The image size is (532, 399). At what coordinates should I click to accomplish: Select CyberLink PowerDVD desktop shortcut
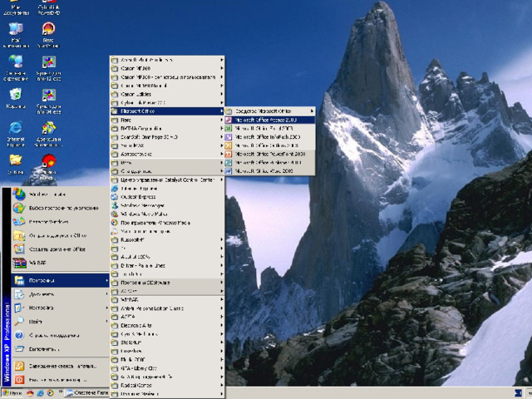point(48,8)
